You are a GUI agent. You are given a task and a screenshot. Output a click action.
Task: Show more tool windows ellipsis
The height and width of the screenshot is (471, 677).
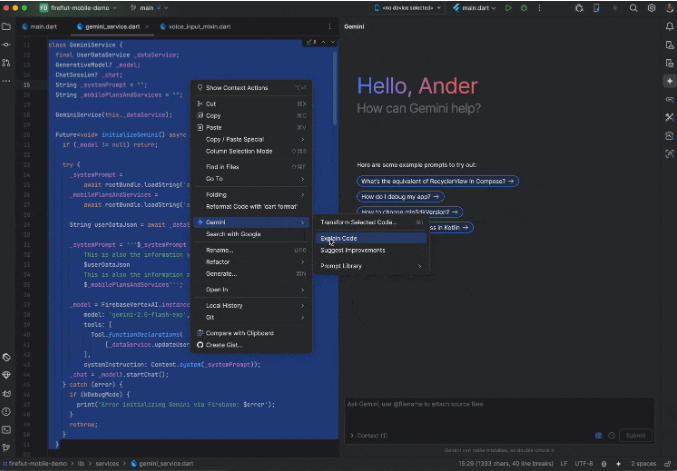pyautogui.click(x=6, y=81)
